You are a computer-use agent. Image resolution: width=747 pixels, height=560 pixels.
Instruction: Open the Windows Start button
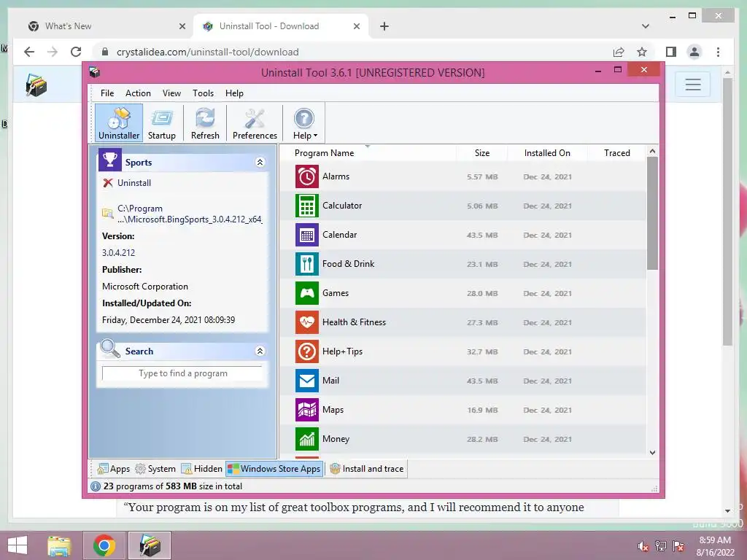tap(18, 545)
